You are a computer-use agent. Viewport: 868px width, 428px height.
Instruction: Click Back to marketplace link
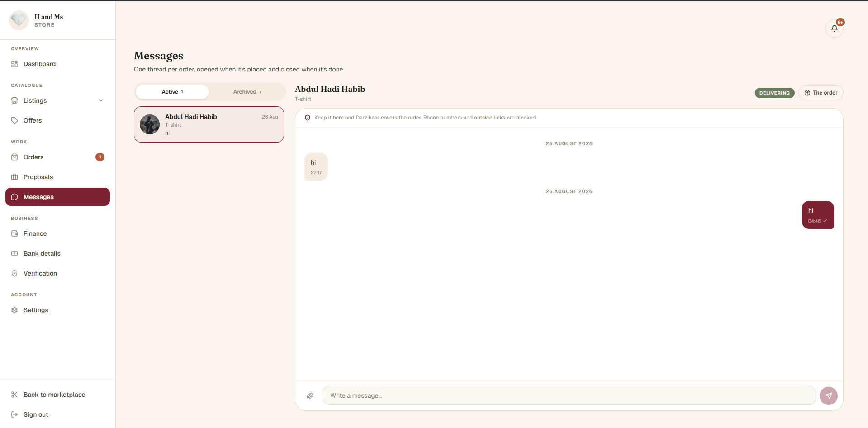[x=57, y=395]
